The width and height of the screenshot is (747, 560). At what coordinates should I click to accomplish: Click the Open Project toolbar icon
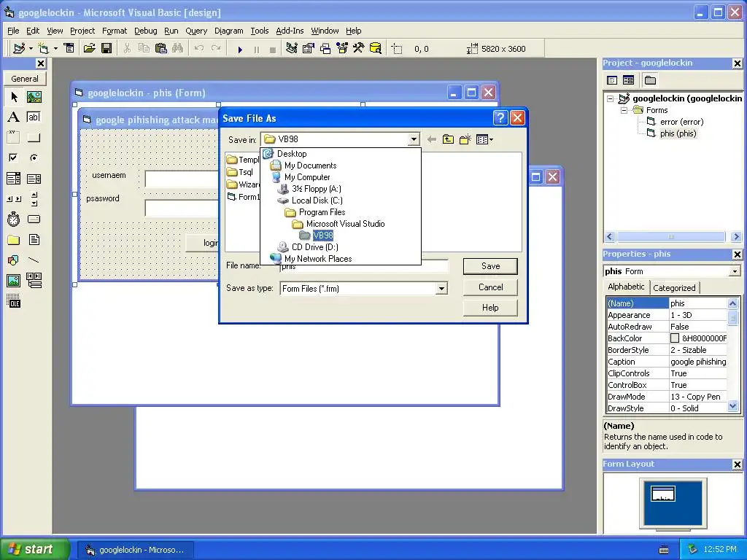pyautogui.click(x=89, y=48)
